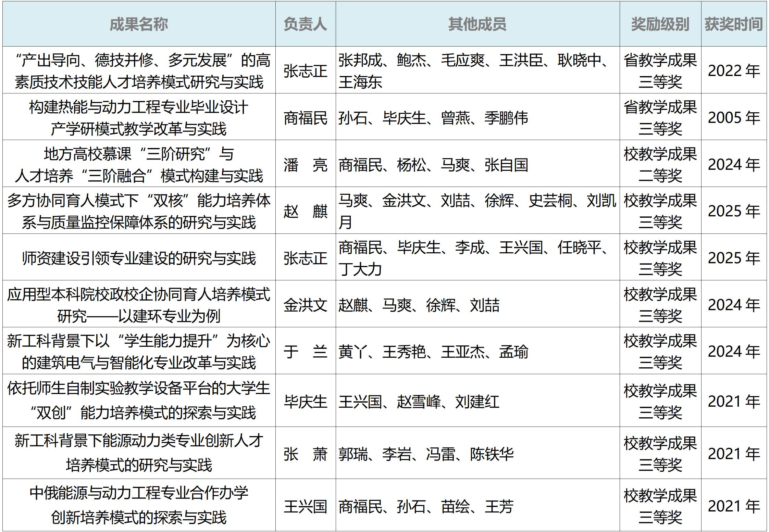Click the 负责人 column header

click(305, 24)
